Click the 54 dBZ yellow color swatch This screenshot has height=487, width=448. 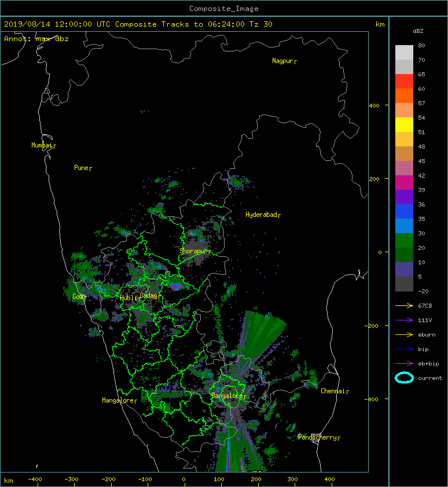[404, 124]
